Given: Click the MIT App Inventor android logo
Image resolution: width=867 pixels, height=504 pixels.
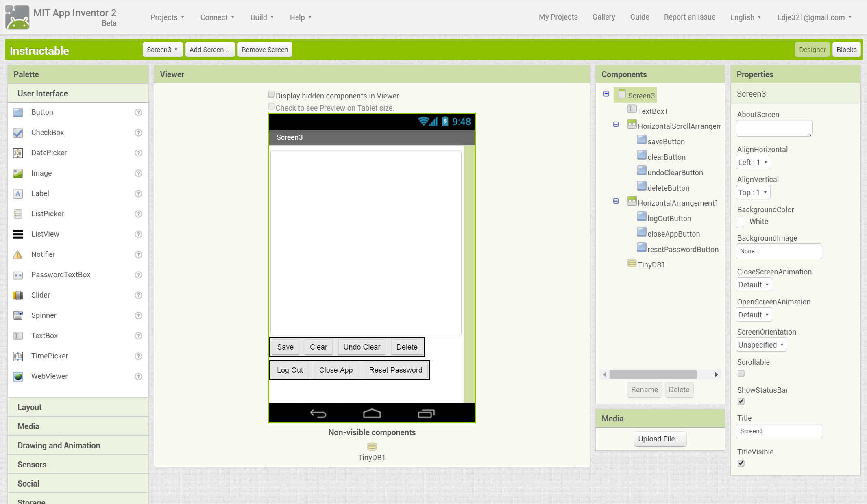Looking at the screenshot, I should tap(17, 17).
